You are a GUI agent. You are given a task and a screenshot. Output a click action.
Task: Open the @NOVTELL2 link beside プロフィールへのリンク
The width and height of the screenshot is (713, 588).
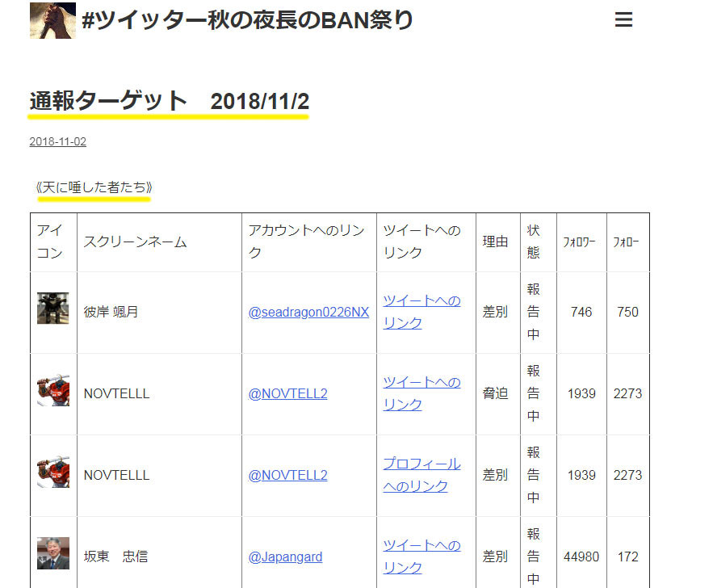[287, 475]
